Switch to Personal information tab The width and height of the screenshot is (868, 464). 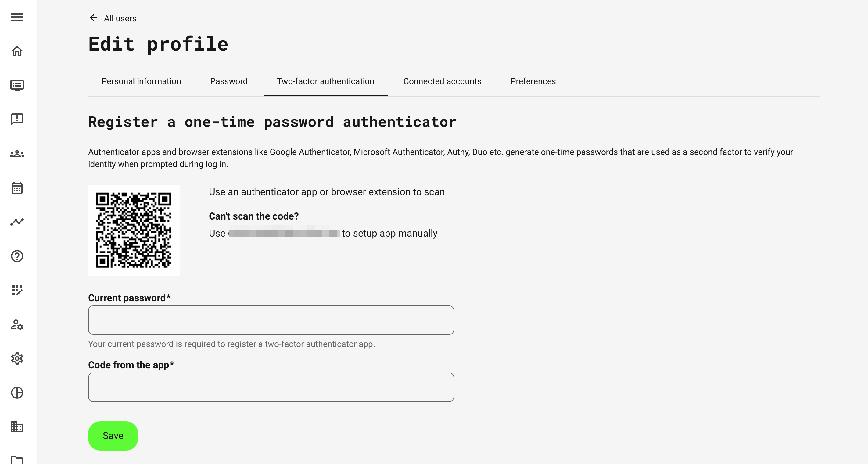[x=141, y=81]
